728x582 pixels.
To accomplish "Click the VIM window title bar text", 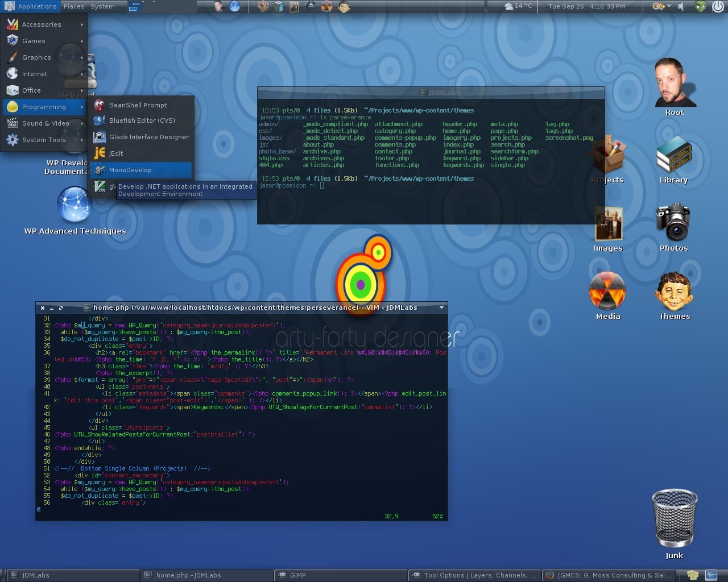I will (255, 307).
